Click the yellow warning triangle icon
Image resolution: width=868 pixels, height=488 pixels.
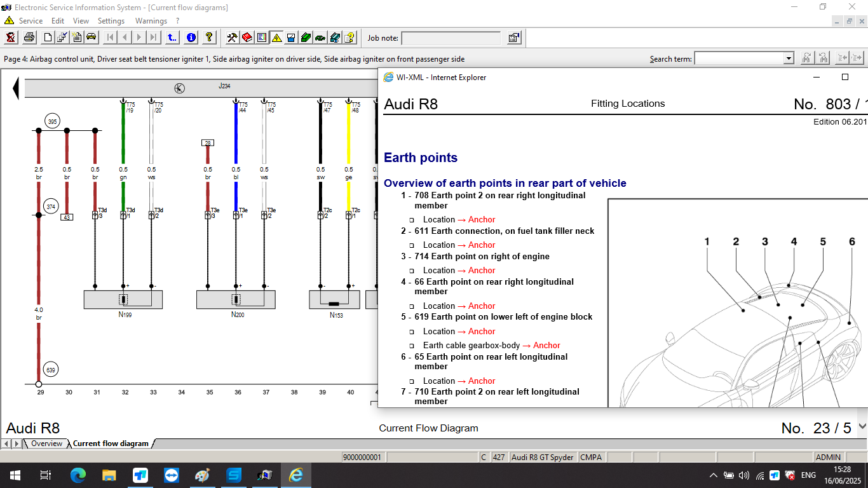(x=276, y=37)
